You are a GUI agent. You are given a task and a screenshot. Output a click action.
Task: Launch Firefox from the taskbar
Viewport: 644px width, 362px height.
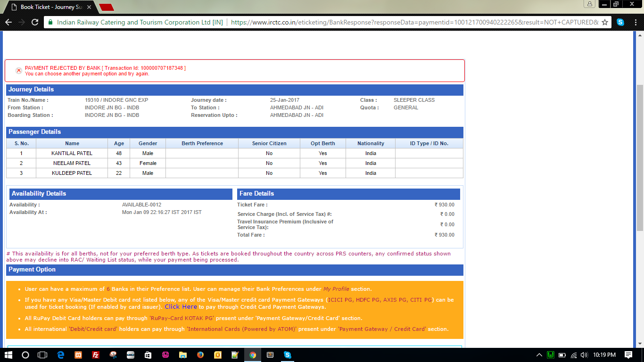(200, 355)
